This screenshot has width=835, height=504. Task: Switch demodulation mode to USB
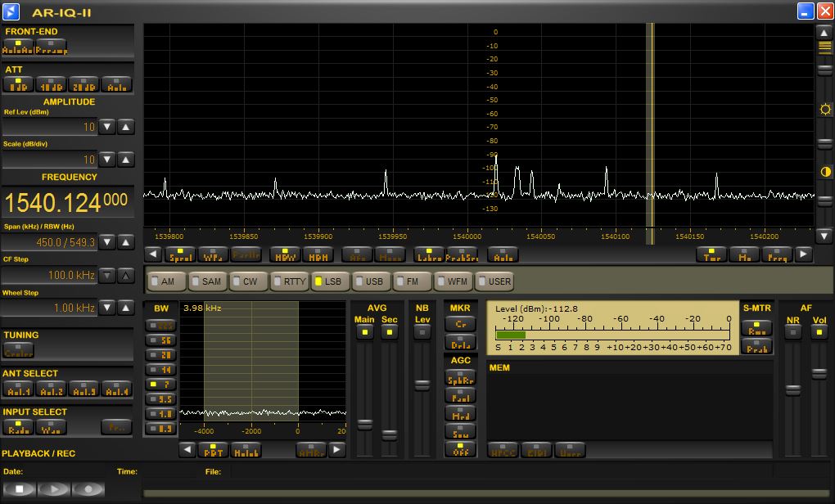[x=372, y=281]
